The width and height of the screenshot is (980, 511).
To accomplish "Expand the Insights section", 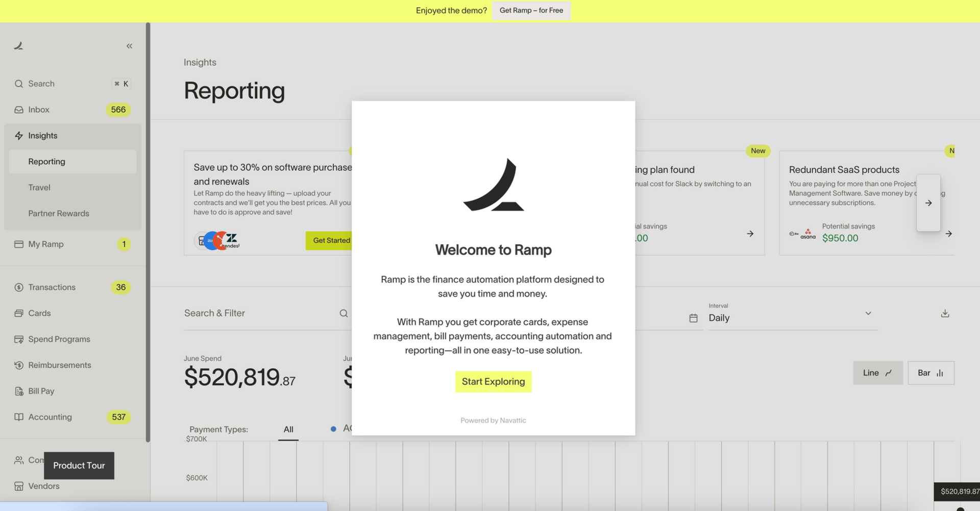I will [72, 136].
